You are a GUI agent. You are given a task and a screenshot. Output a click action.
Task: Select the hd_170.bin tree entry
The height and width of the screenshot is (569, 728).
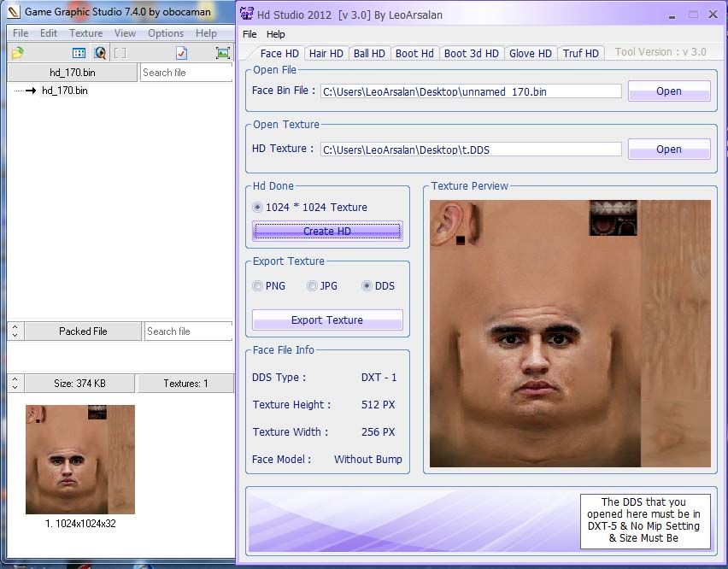64,91
